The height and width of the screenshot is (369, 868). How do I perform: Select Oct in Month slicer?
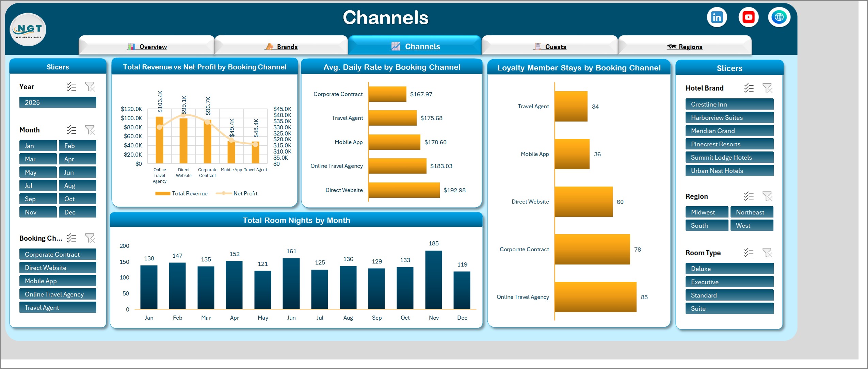point(78,199)
